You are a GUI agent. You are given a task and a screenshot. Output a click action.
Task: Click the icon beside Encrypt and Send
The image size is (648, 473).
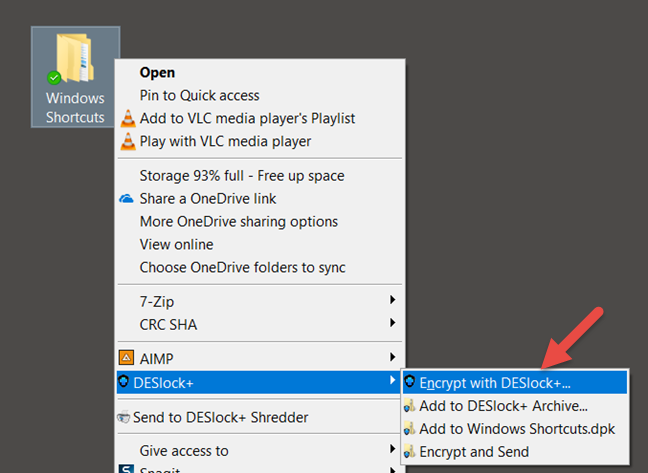coord(410,452)
